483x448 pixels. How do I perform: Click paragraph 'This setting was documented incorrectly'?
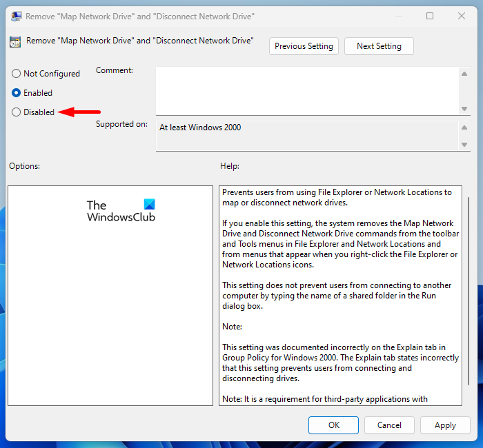[340, 363]
